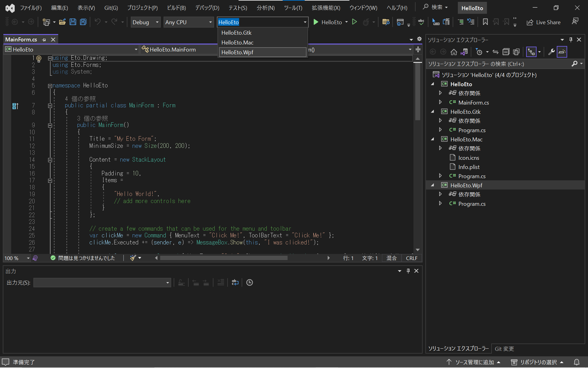The image size is (588, 368).
Task: Pin the Output panel
Action: (x=408, y=271)
